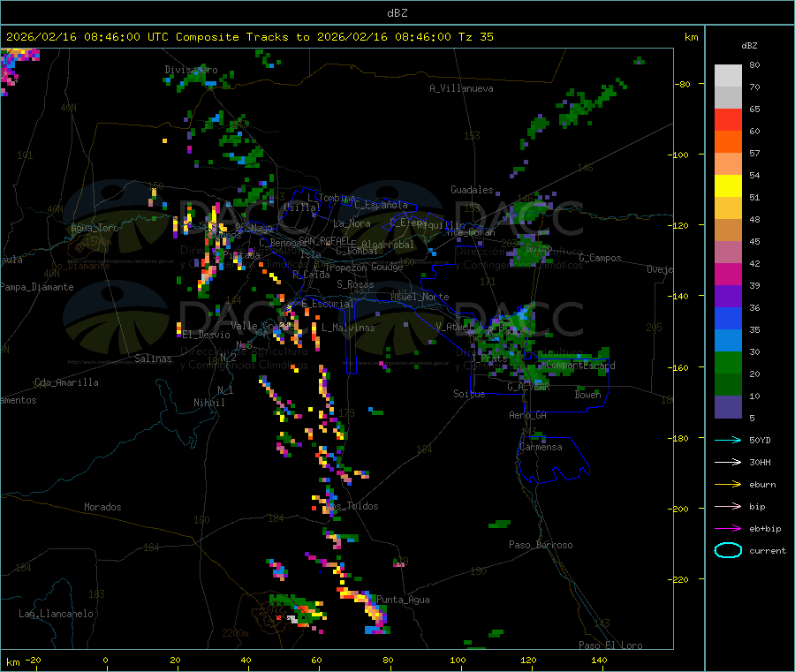
Task: Click the C_Campos map label
Action: 601,258
